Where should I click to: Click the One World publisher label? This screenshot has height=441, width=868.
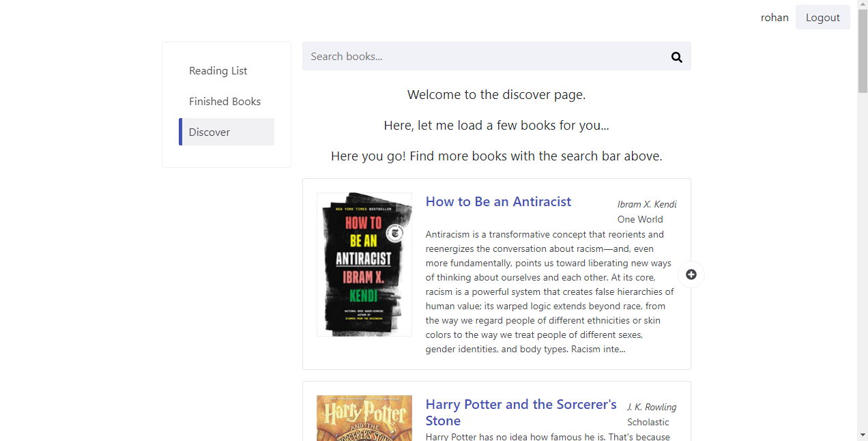point(639,219)
